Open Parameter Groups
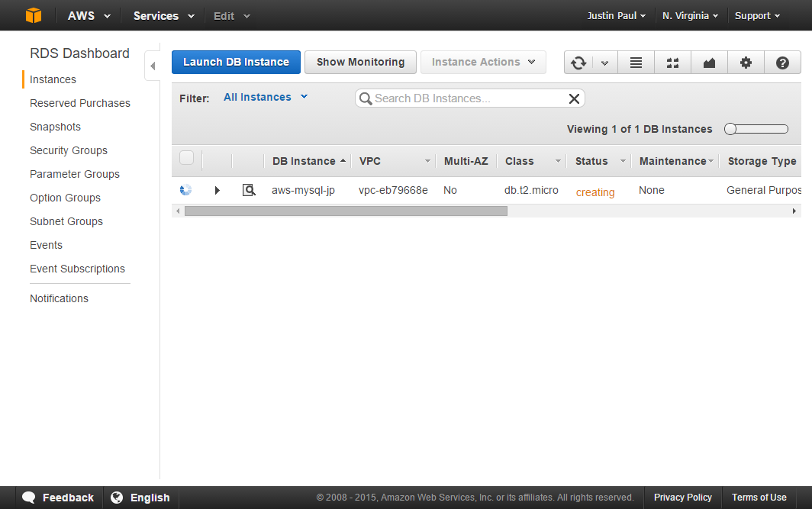 (x=75, y=174)
